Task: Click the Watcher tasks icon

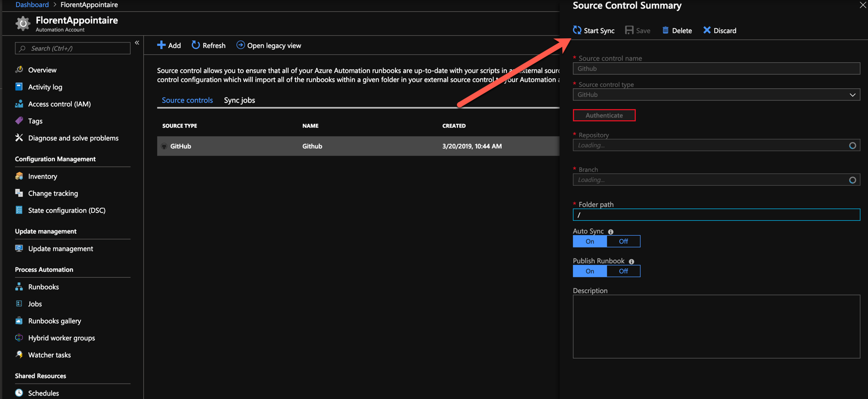Action: coord(19,355)
